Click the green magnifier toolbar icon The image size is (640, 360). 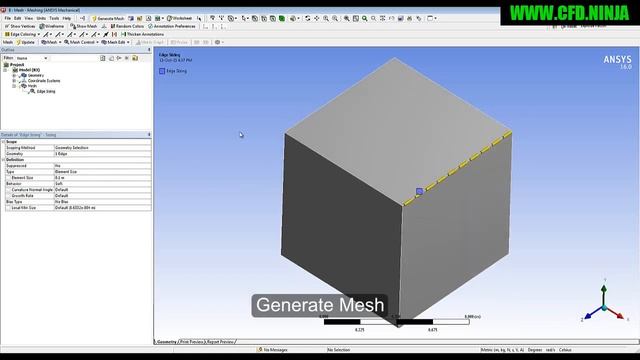pyautogui.click(x=364, y=18)
